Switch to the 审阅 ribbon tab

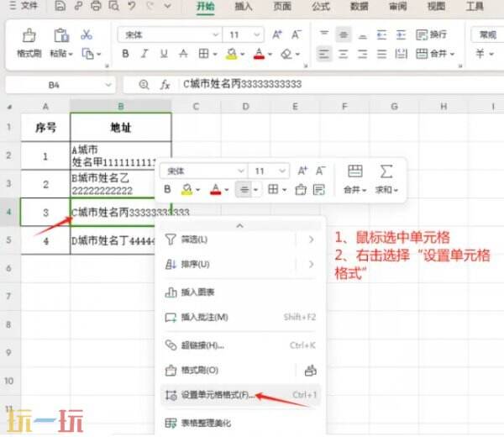[397, 6]
